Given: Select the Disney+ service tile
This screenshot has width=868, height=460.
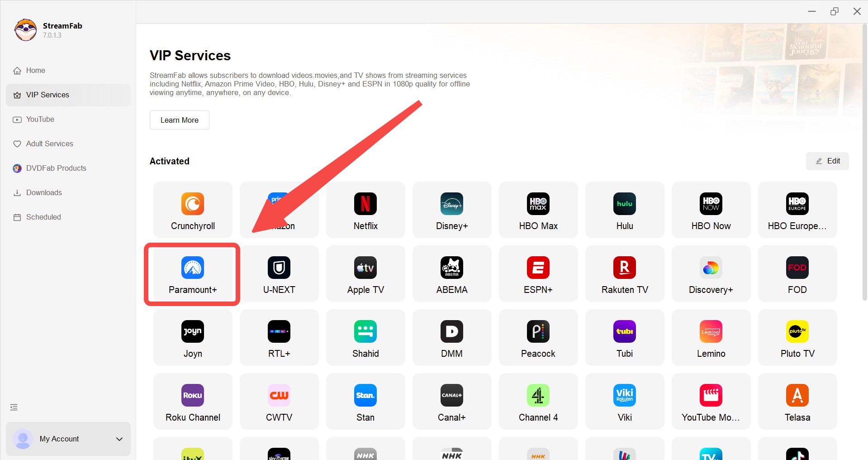Looking at the screenshot, I should tap(451, 210).
